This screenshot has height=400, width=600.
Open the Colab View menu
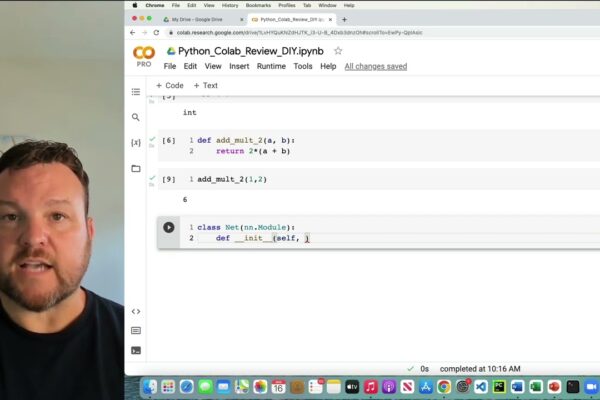click(213, 66)
